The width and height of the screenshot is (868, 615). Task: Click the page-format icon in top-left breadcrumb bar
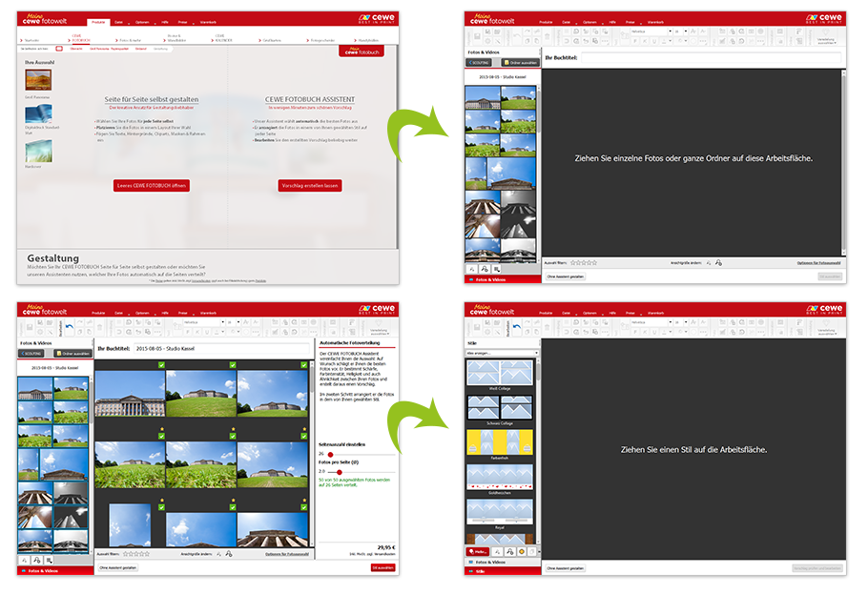tap(59, 49)
